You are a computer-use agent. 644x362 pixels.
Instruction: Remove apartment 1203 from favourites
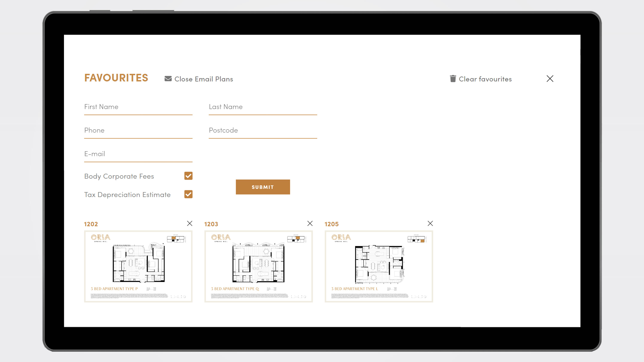click(x=310, y=223)
